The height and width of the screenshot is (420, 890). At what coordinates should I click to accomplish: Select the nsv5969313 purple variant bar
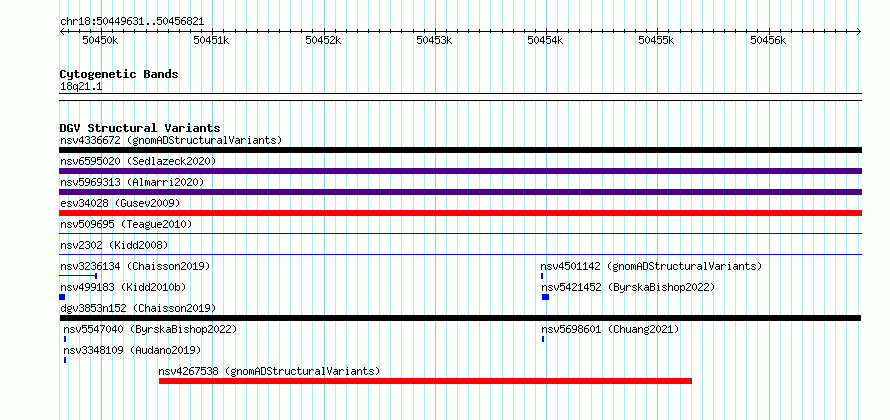pyautogui.click(x=460, y=192)
